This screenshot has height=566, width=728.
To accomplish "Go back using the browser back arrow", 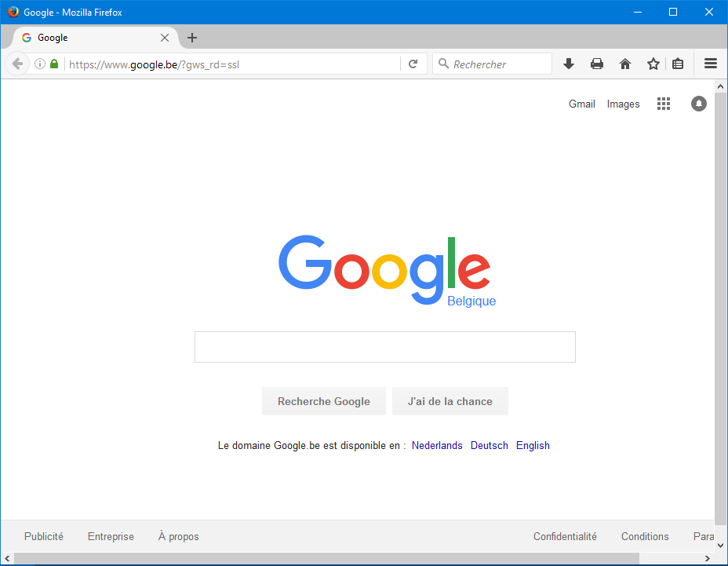I will click(17, 64).
